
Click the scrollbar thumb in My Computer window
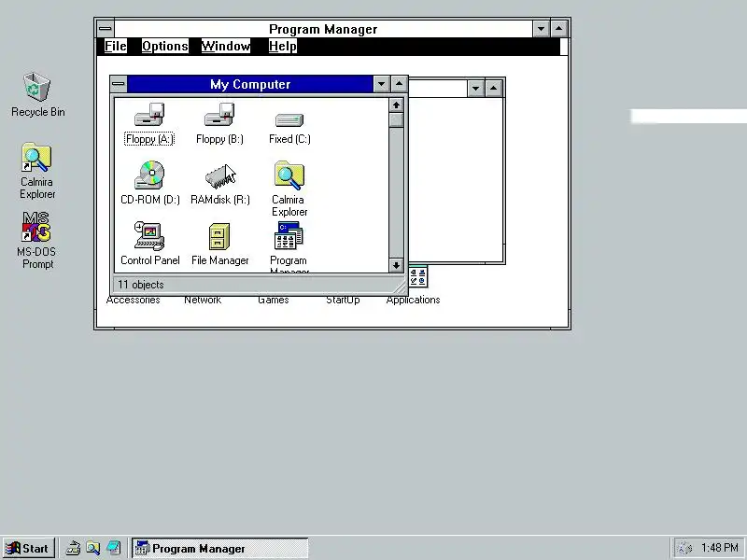pos(396,120)
